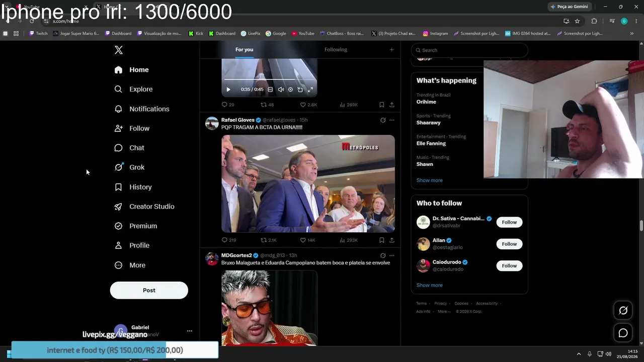The image size is (644, 362).
Task: Open the floating chat messages button
Action: [623, 333]
